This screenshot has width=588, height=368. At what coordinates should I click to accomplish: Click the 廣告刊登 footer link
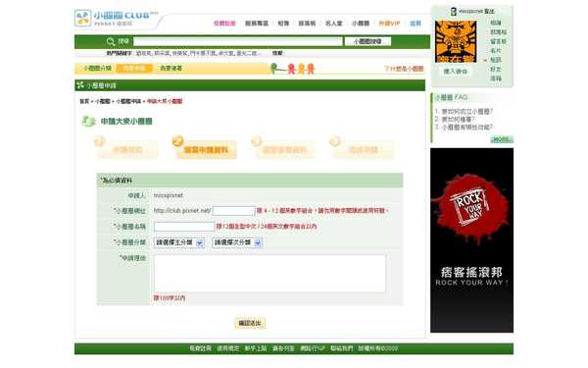tap(283, 348)
